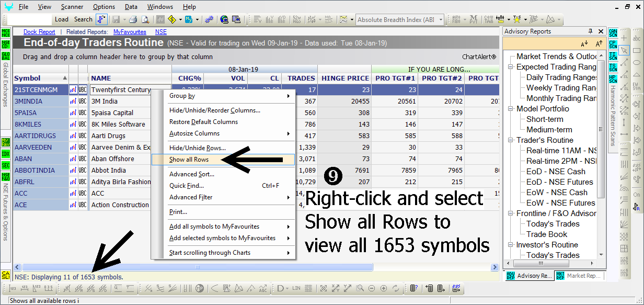Viewport: 644px width, 305px height.
Task: Collapse the Trader's Routine tree node
Action: tap(511, 140)
